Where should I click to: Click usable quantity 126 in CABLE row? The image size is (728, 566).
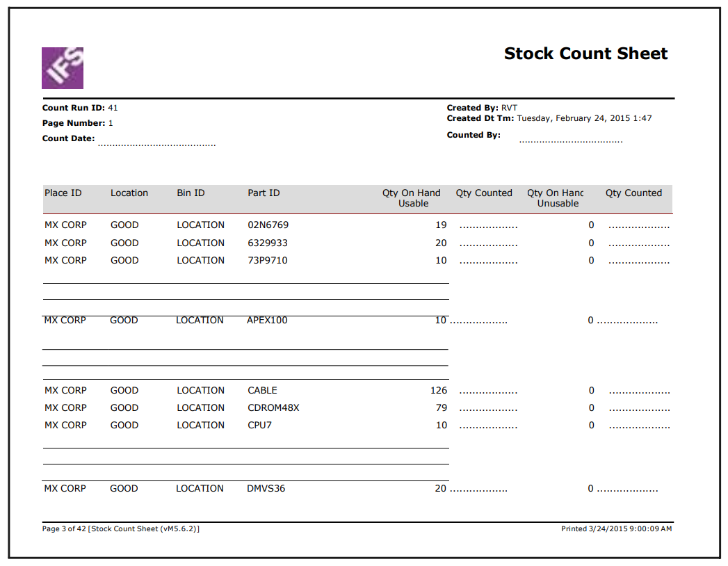tap(439, 391)
